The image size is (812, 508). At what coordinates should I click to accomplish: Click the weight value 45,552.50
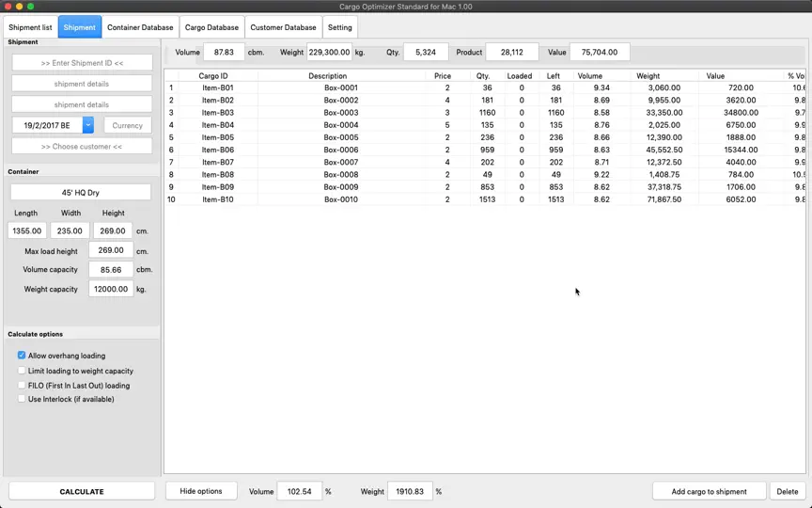[664, 150]
